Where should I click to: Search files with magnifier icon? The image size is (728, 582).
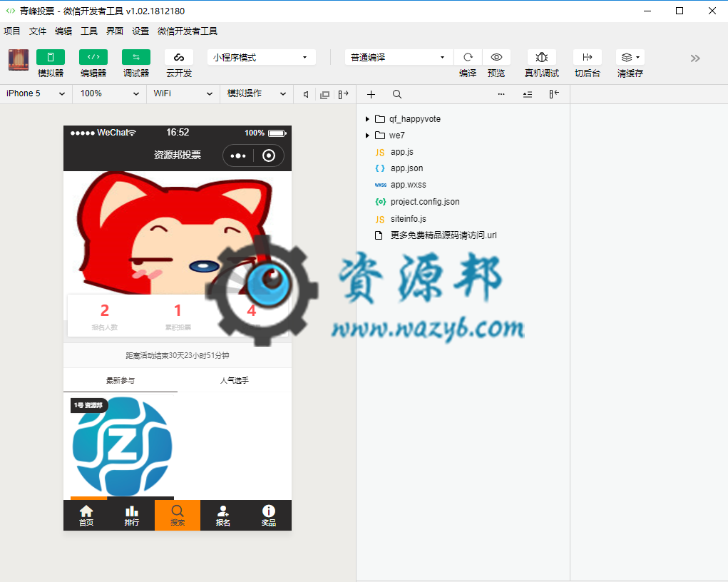click(397, 95)
